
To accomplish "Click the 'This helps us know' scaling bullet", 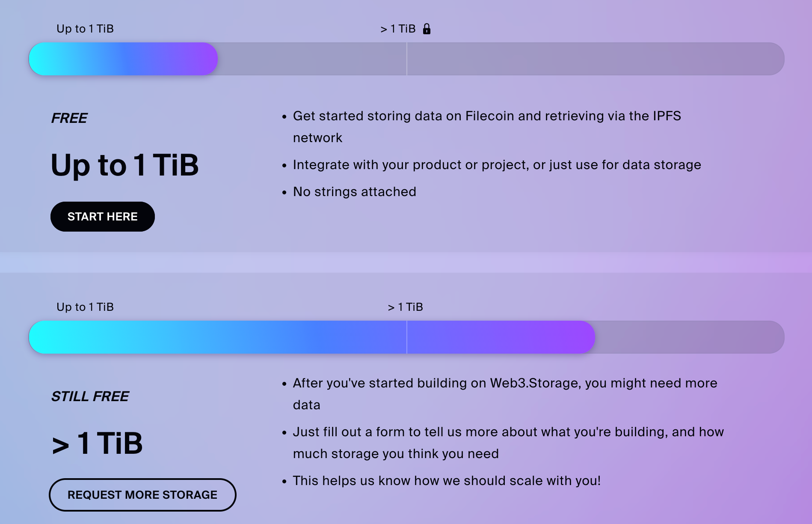I will click(x=447, y=481).
